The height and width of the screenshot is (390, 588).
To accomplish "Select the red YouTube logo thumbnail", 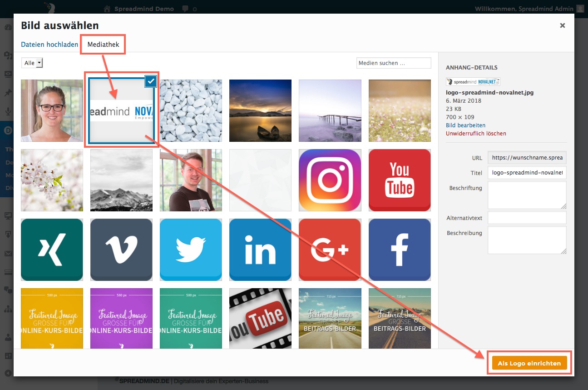I will point(400,180).
